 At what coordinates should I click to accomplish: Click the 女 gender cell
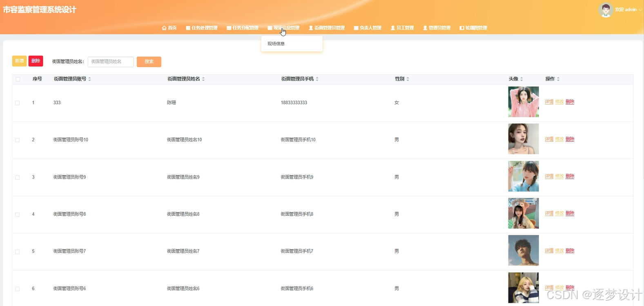397,103
